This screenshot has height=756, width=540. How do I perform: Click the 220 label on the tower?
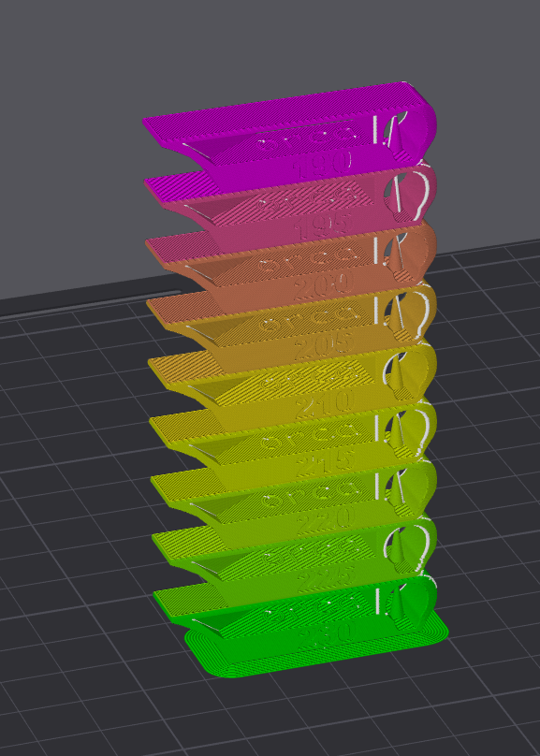point(326,520)
